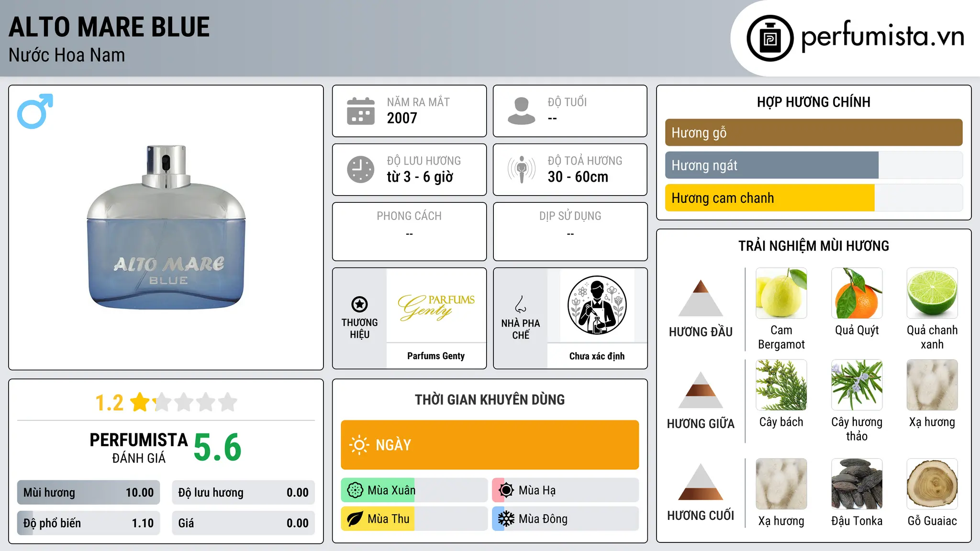980x551 pixels.
Task: Click the sun icon for Mùa Hạ
Action: (x=506, y=490)
